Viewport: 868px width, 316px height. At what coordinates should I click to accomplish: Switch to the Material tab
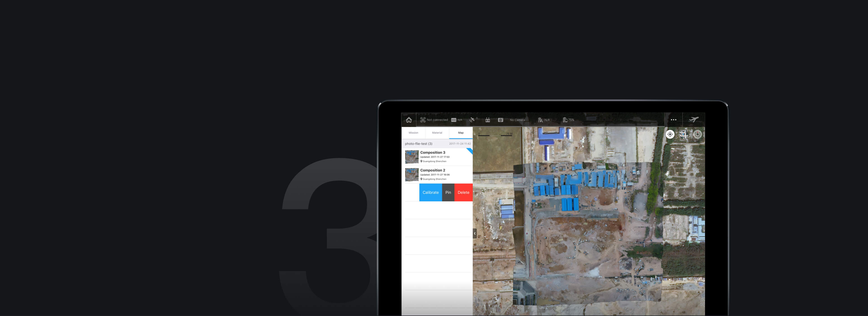click(x=437, y=132)
